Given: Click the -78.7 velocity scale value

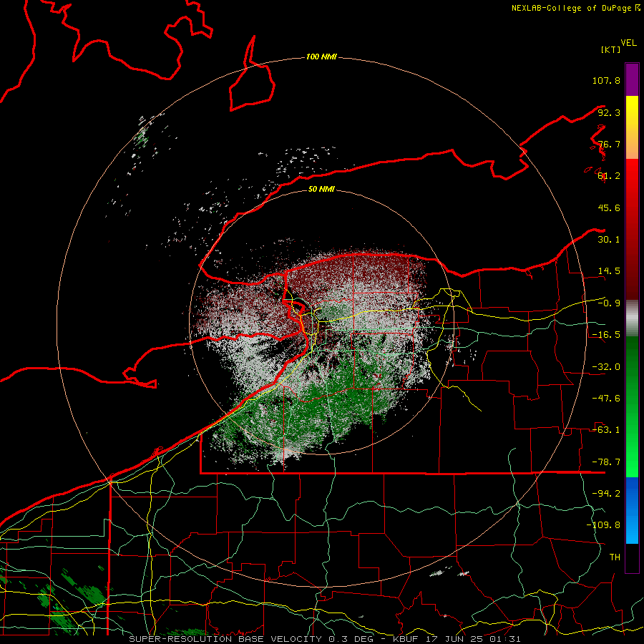Looking at the screenshot, I should (606, 462).
